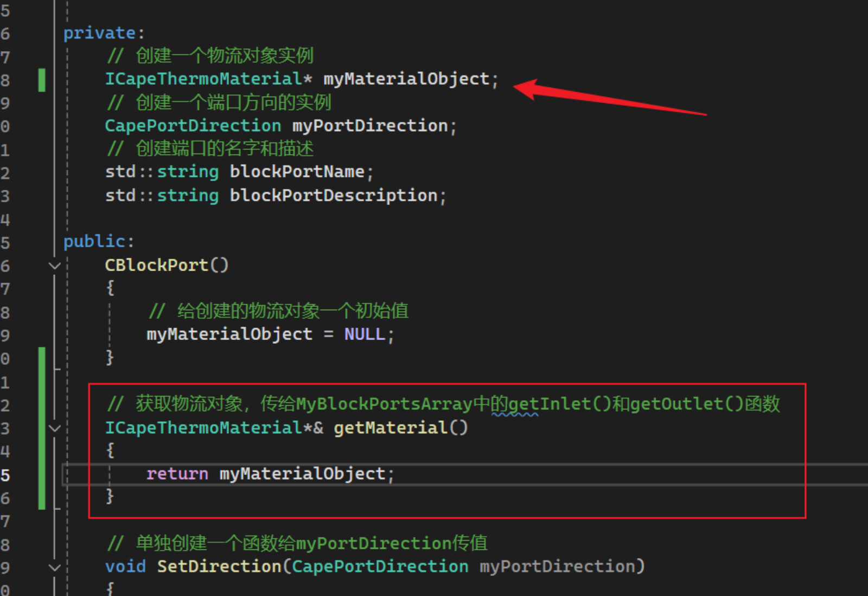Click 'myPortDirection;' member variable declaration
This screenshot has width=868, height=596.
click(374, 126)
